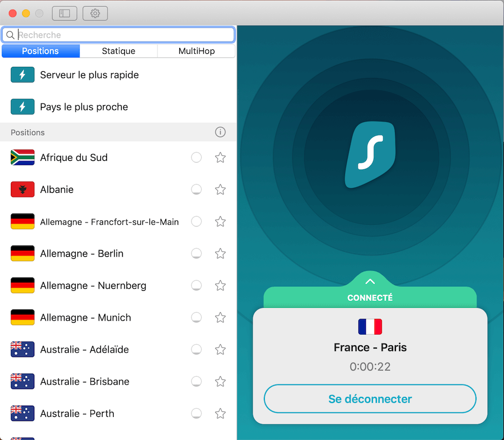This screenshot has height=440, width=504.
Task: Choose Allemagne - Munich location name
Action: point(86,317)
